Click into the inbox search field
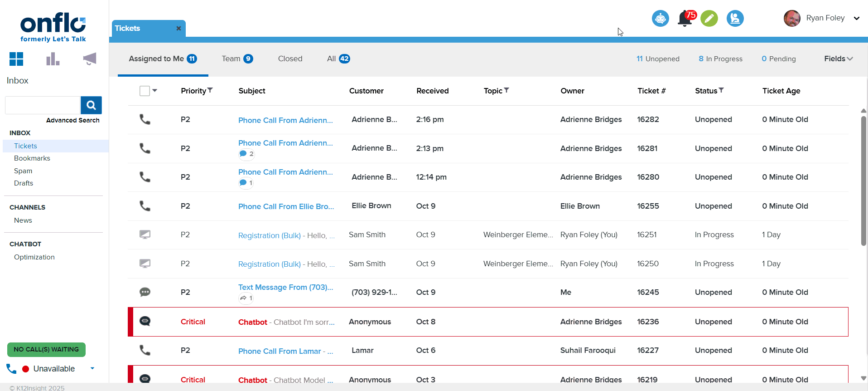Screen dimensions: 868x391 pos(43,105)
